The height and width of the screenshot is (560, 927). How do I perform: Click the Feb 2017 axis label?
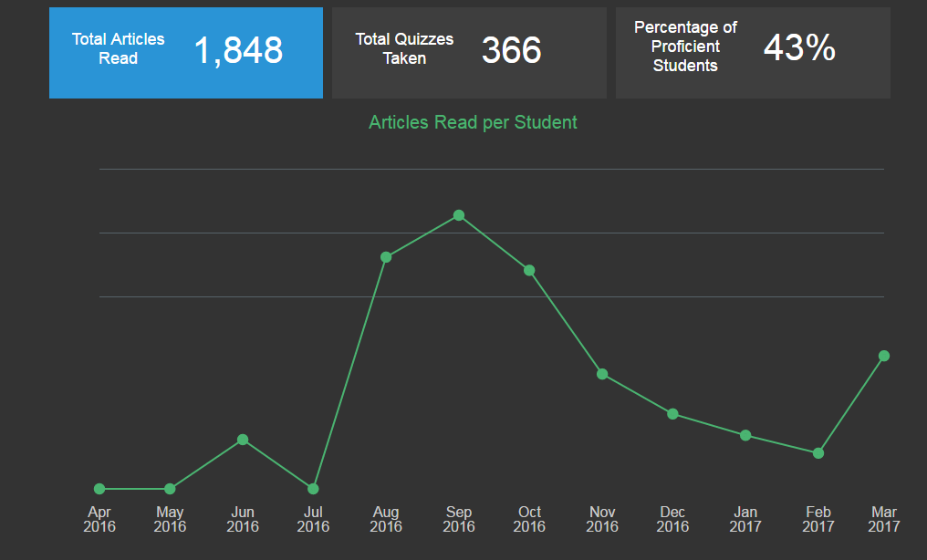tap(818, 519)
